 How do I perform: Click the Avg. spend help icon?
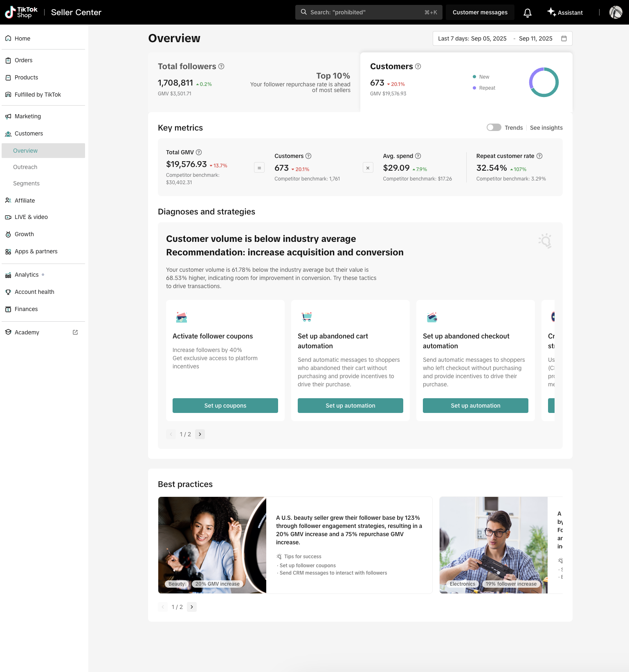418,156
